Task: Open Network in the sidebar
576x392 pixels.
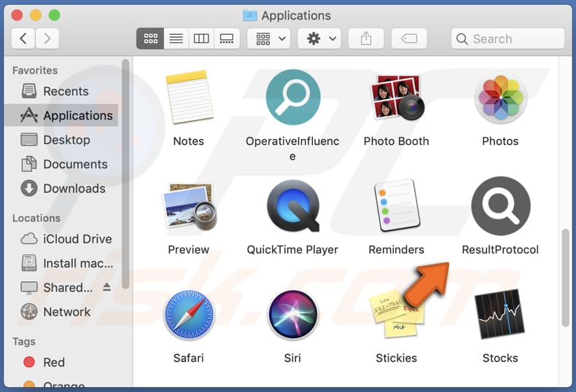Action: point(62,312)
